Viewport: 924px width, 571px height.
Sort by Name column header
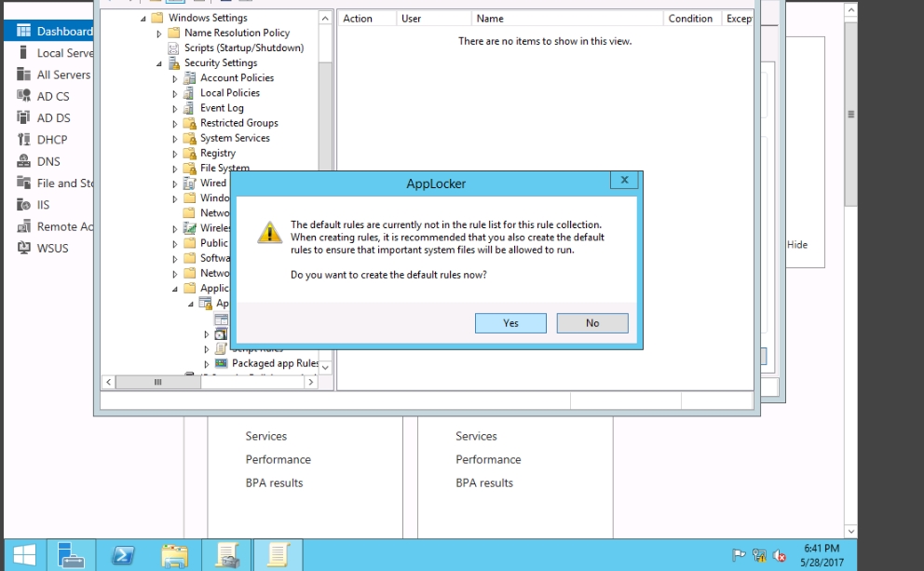pos(567,19)
